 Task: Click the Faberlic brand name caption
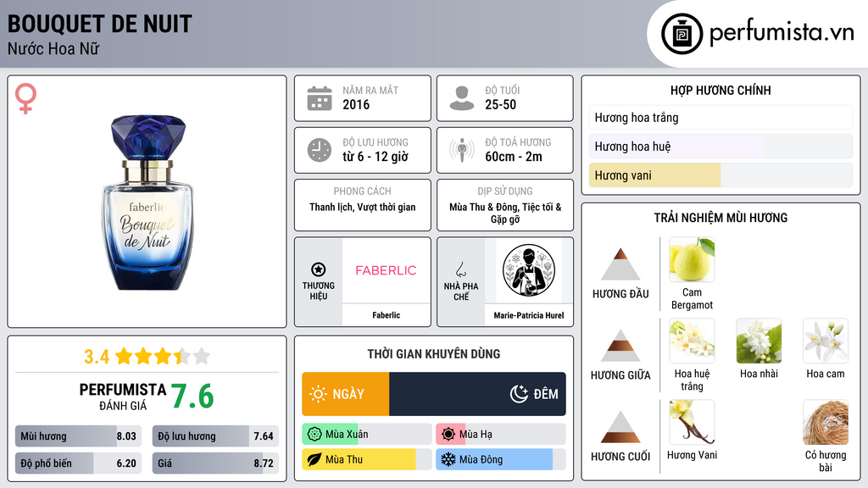point(386,315)
